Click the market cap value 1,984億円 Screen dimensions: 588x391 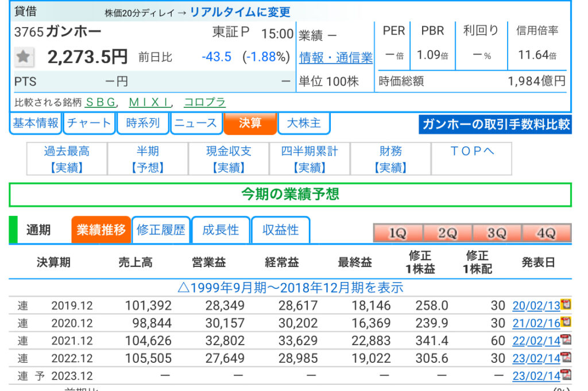[537, 81]
